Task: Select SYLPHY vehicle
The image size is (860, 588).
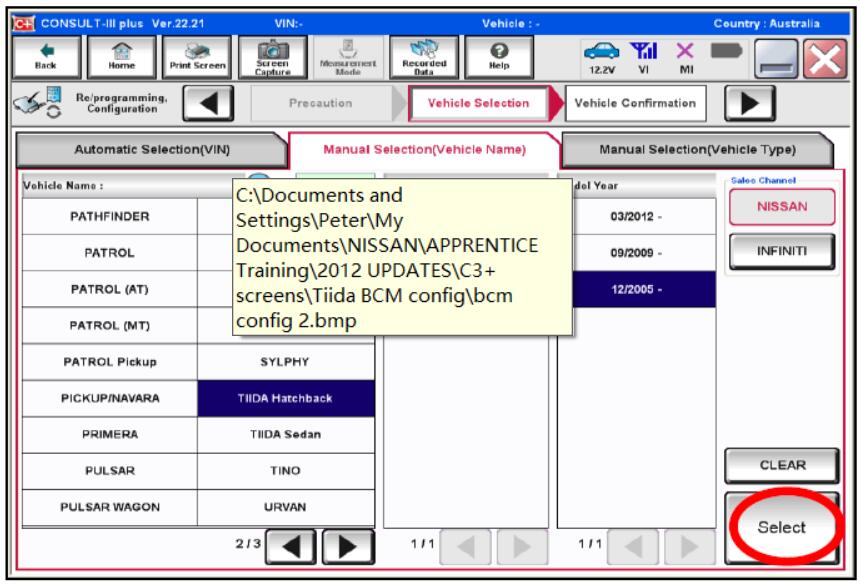Action: pos(286,362)
